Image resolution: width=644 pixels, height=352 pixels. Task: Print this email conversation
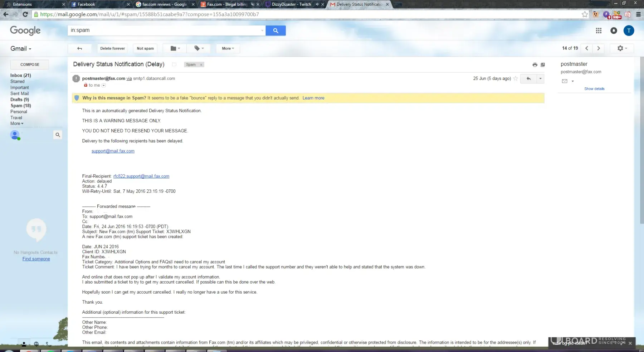pos(535,65)
